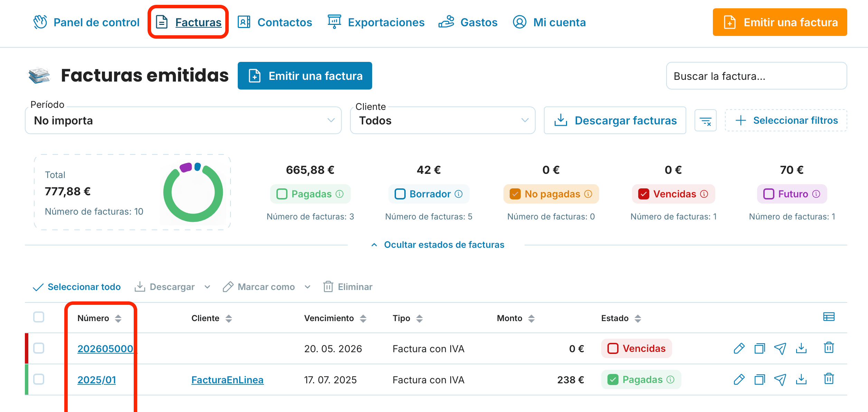Screen dimensions: 868x412
Task: Open the Exportaciones section
Action: 376,22
